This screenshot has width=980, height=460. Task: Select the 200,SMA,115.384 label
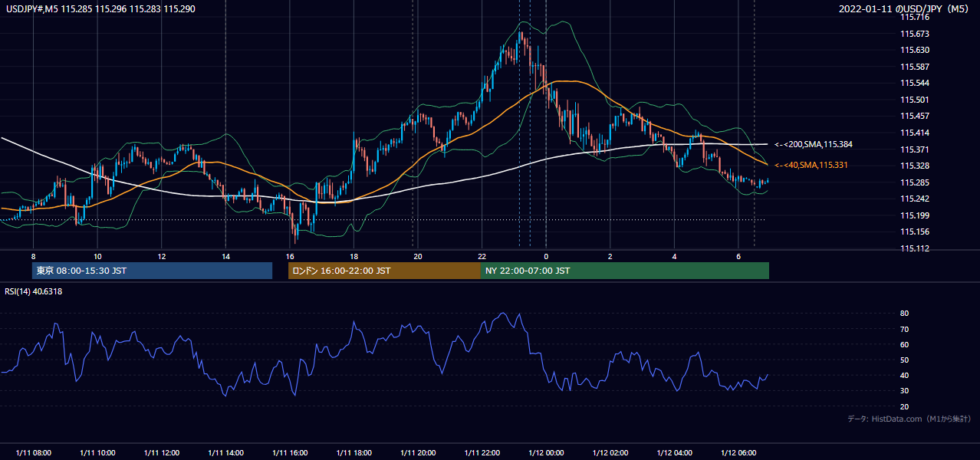pyautogui.click(x=814, y=144)
